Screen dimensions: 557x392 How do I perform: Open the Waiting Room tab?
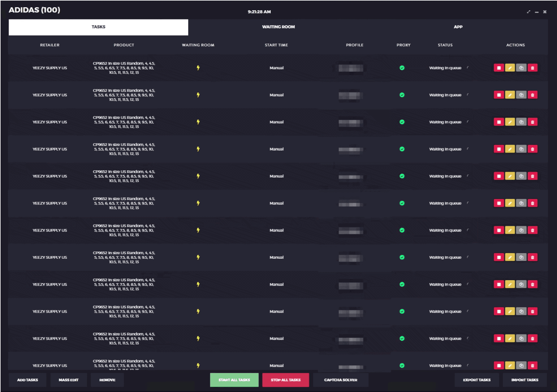pyautogui.click(x=278, y=27)
